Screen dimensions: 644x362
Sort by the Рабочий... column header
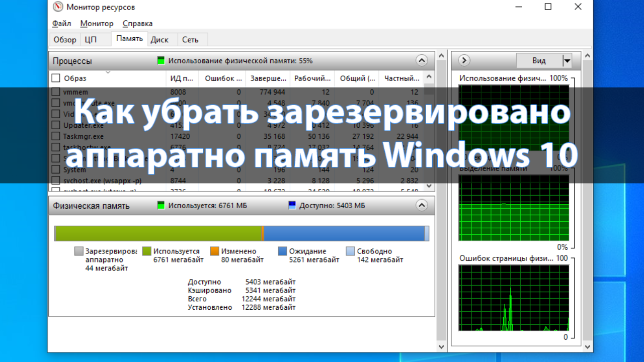point(312,78)
